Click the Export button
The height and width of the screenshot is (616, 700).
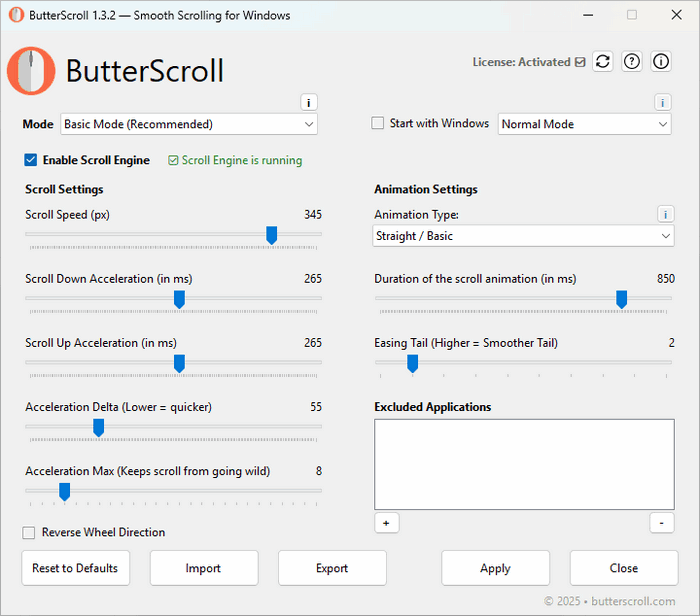[x=332, y=568]
